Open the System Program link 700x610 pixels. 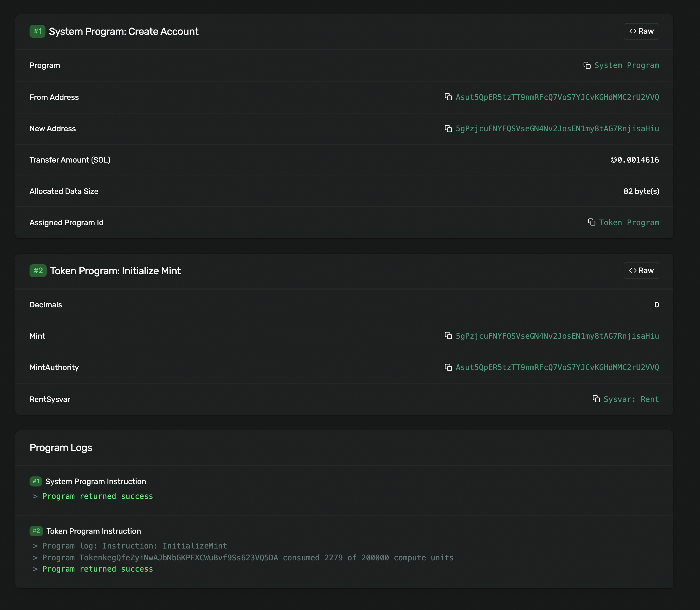coord(626,65)
